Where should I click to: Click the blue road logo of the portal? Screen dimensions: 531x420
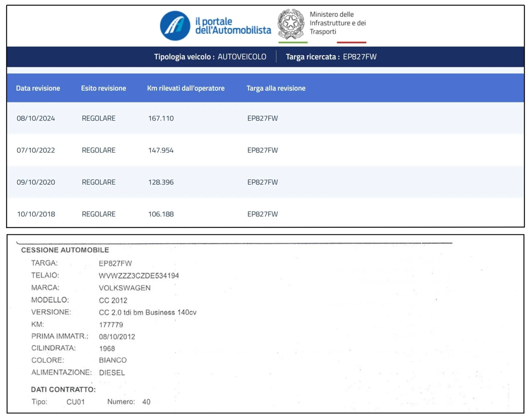coord(175,26)
